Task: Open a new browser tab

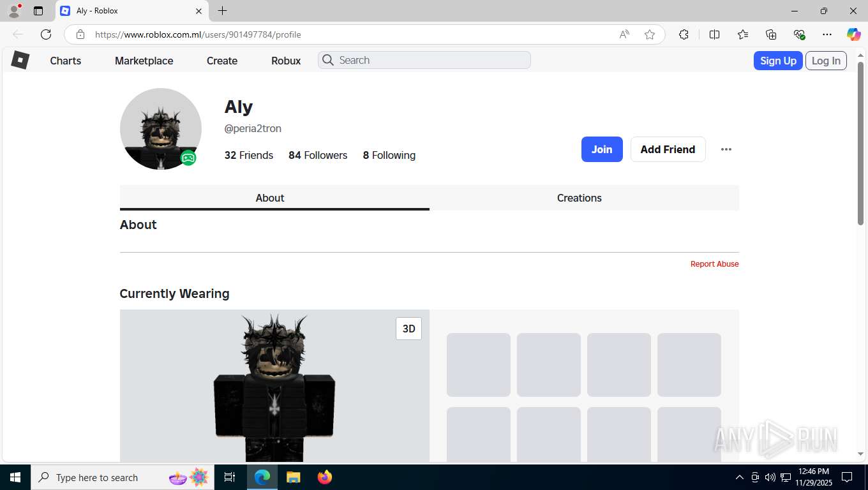Action: (222, 11)
